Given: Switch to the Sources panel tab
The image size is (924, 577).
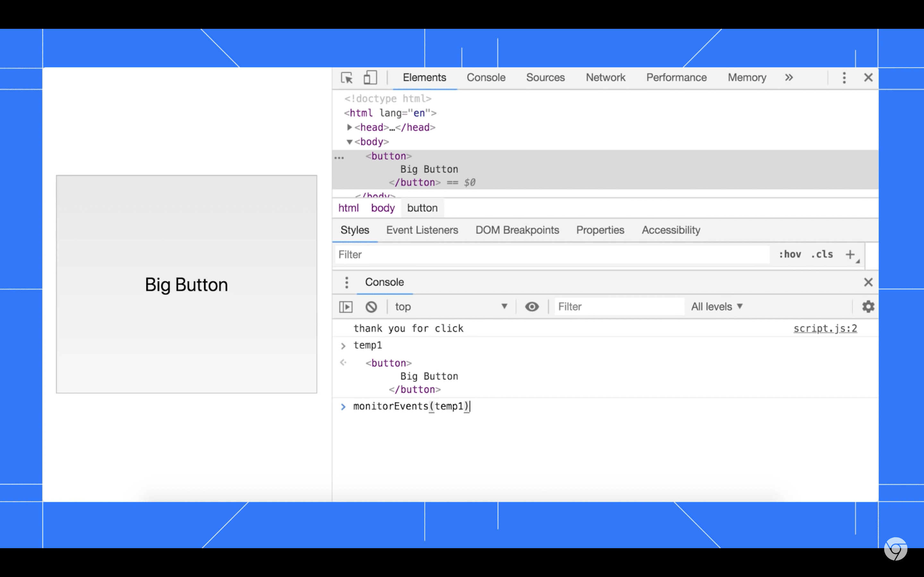Looking at the screenshot, I should click(x=545, y=77).
